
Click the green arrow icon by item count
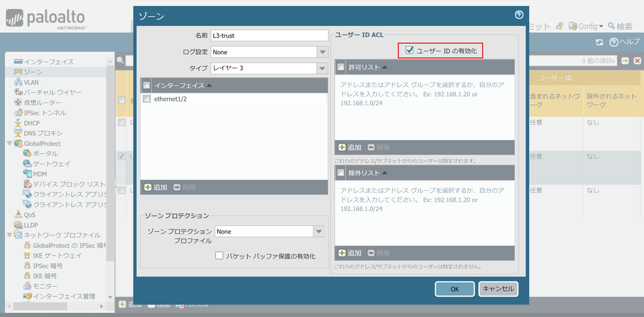point(625,61)
